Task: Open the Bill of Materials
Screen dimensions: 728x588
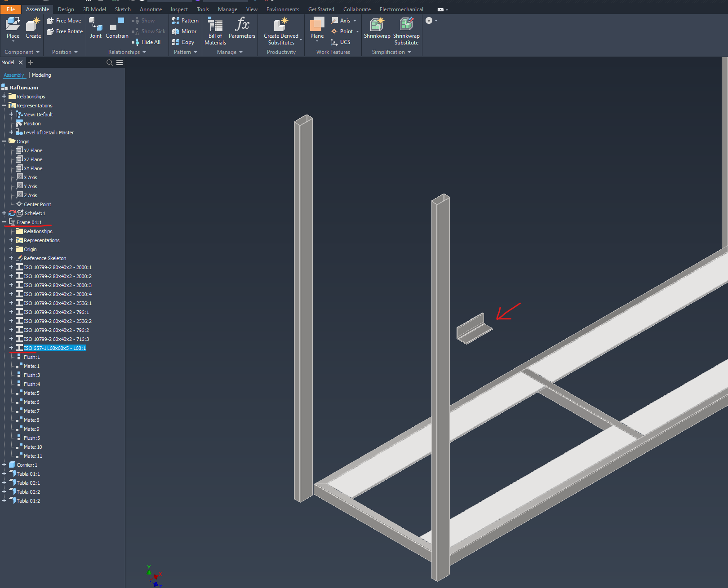Action: point(215,30)
